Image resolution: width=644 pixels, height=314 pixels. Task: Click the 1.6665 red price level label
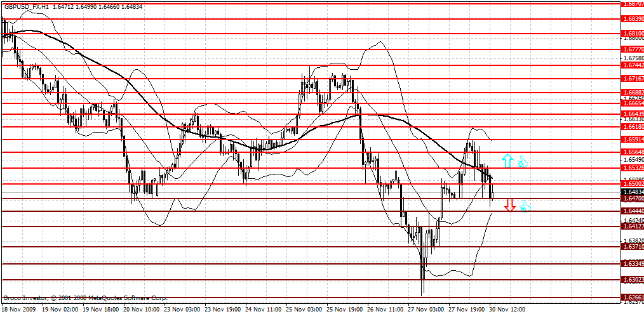[x=633, y=103]
